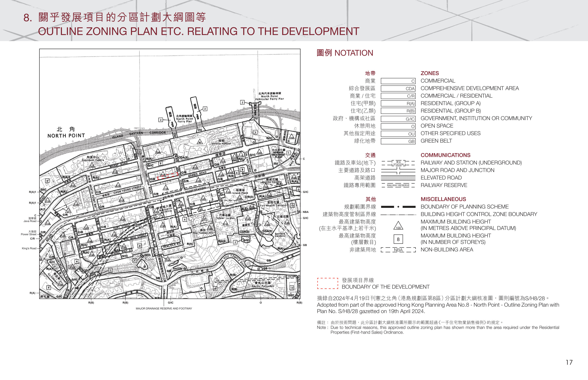Click the red dashed development boundary legend
This screenshot has height=380, width=588.
328,283
